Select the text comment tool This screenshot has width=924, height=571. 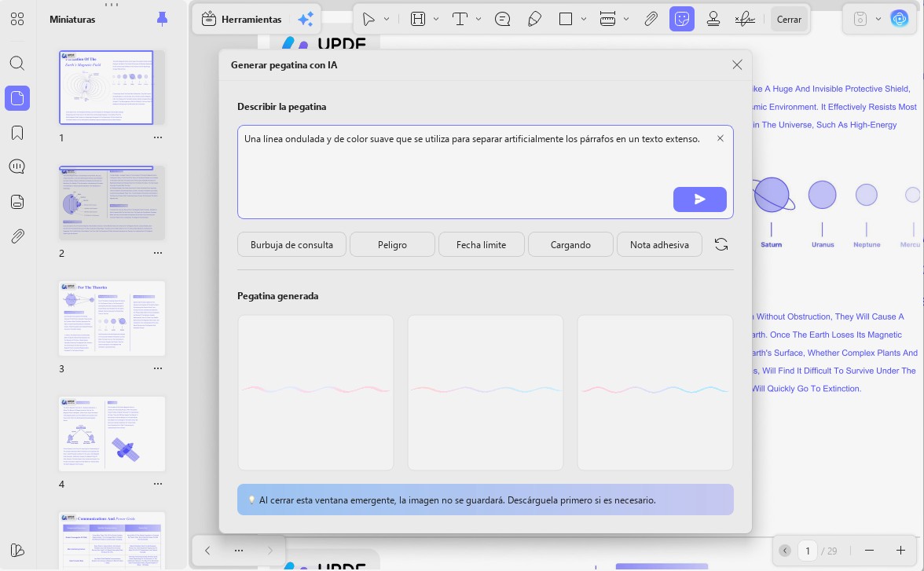point(460,20)
